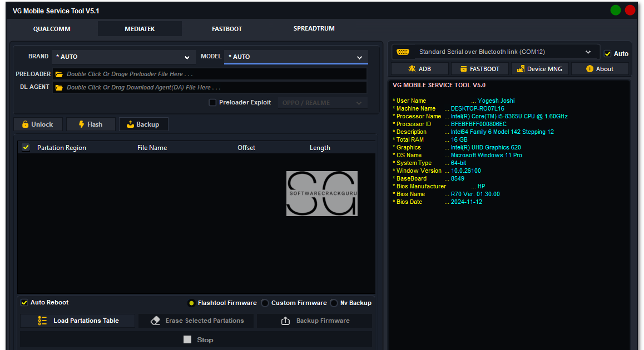Click the Machine Name log line
This screenshot has height=350, width=644.
[x=448, y=108]
